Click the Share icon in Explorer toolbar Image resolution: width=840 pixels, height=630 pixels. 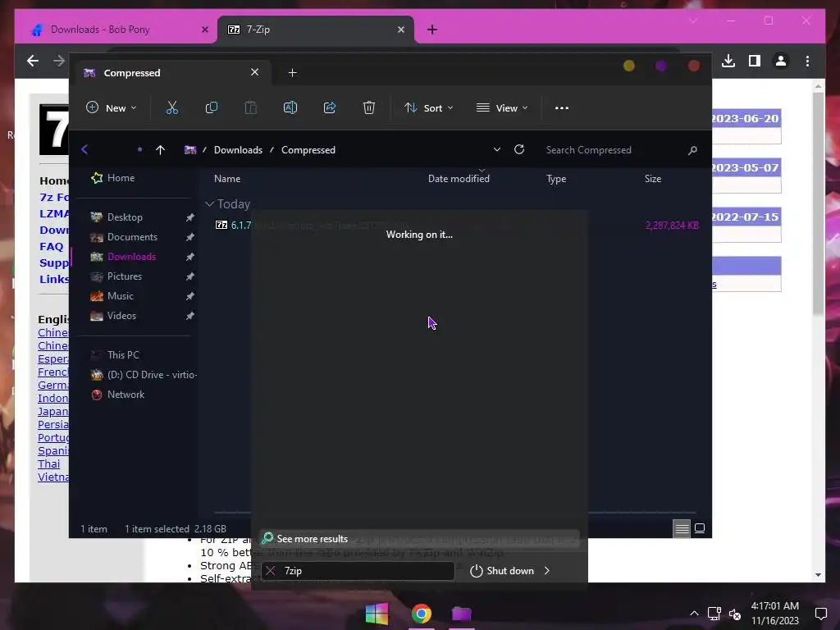[330, 107]
